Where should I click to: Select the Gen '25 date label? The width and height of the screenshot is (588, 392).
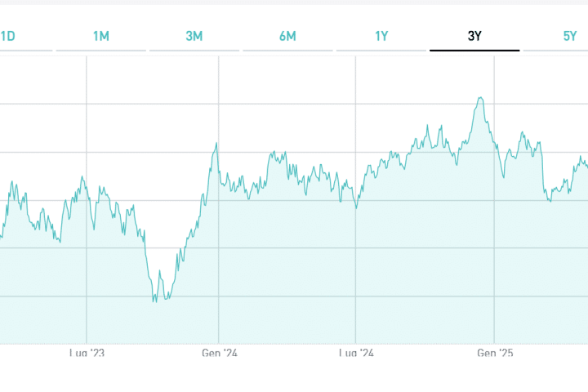pyautogui.click(x=495, y=354)
